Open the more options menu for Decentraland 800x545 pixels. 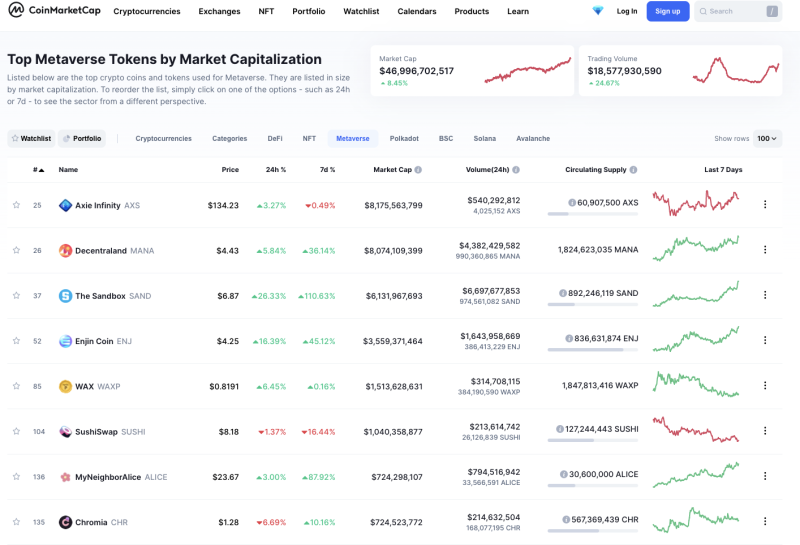tap(765, 250)
